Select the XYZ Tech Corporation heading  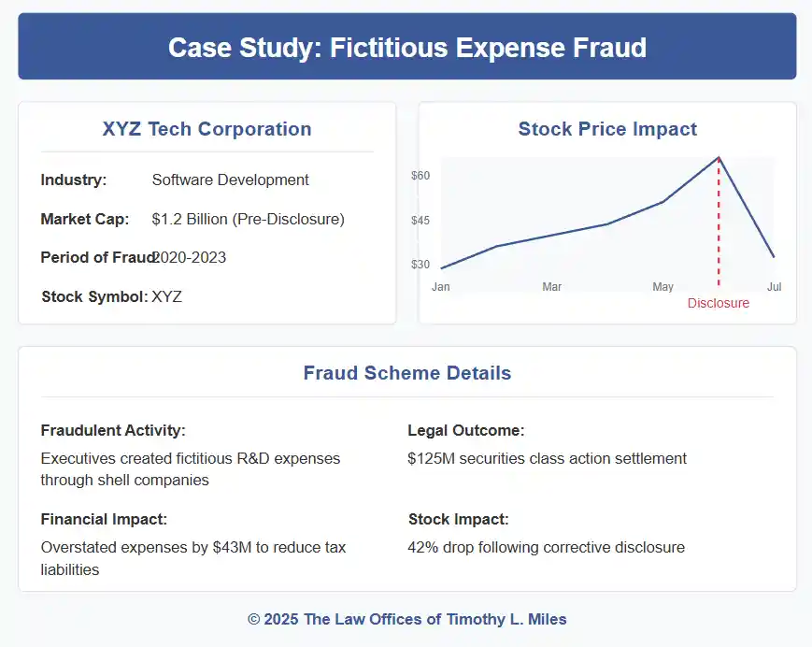coord(207,129)
